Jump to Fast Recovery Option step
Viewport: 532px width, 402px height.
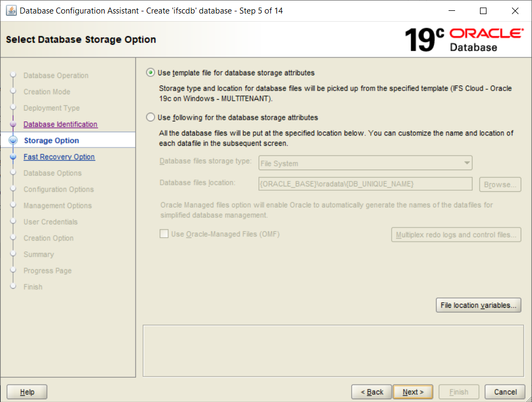[x=59, y=157]
